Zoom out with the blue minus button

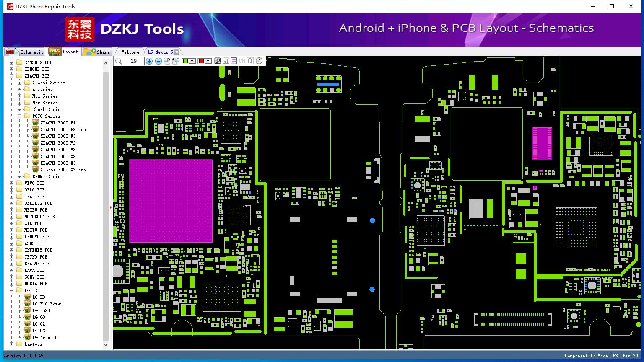pos(158,61)
